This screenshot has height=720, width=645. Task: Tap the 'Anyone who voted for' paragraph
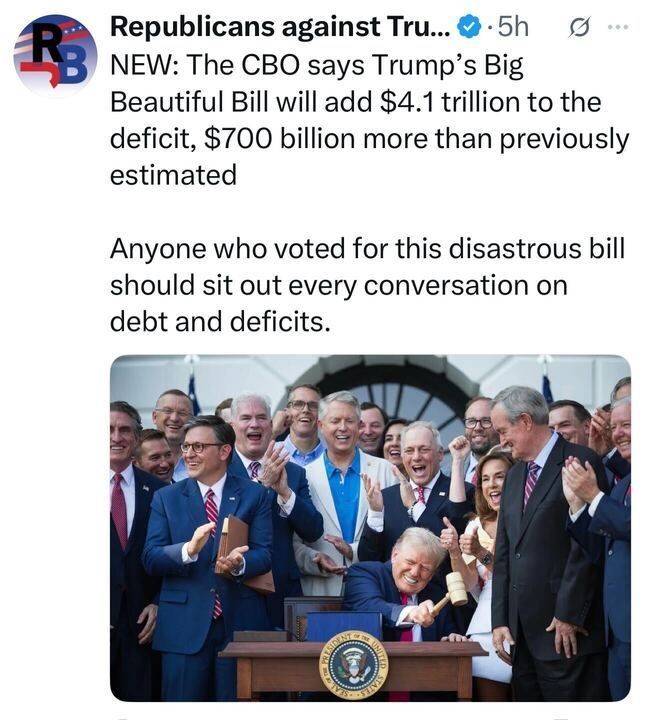tap(367, 285)
